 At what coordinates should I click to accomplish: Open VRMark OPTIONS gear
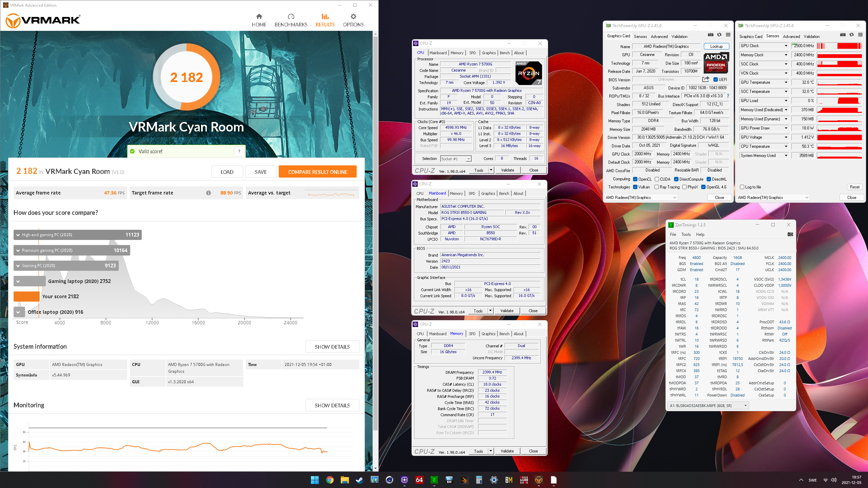click(353, 20)
